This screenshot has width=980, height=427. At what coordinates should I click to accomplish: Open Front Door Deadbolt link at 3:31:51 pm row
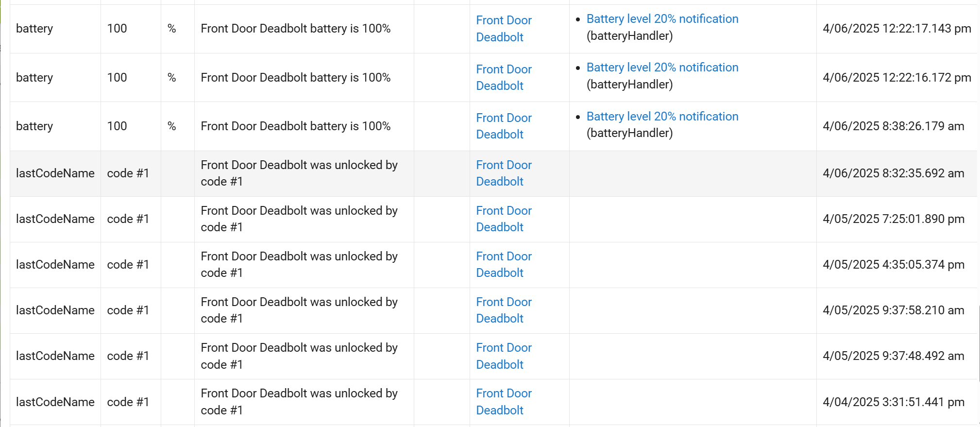click(504, 402)
